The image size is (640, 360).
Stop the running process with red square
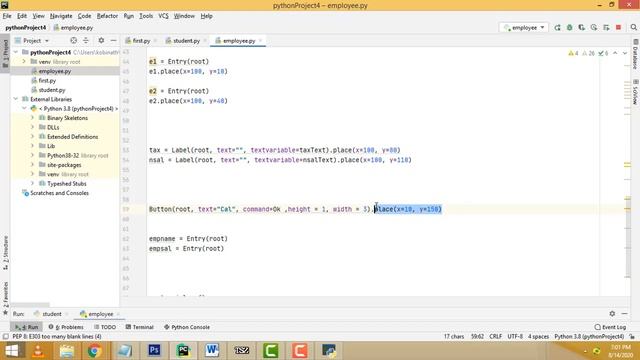(618, 27)
